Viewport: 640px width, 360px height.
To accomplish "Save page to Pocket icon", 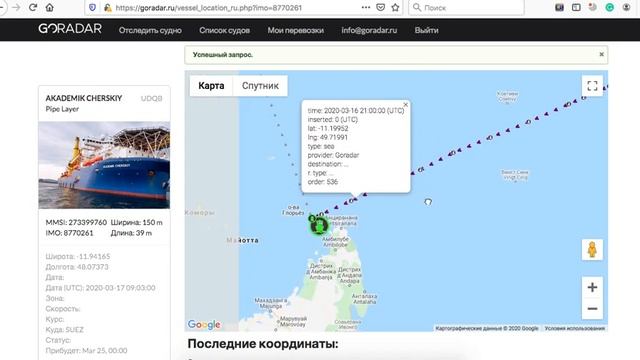I will click(380, 7).
